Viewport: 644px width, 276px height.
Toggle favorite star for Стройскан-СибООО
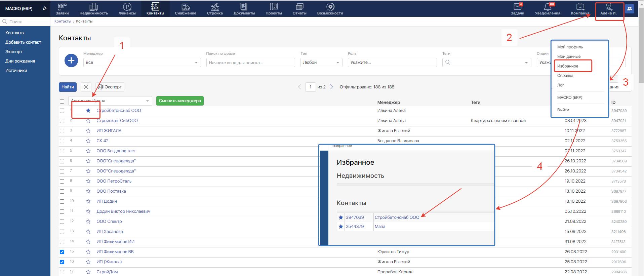88,121
